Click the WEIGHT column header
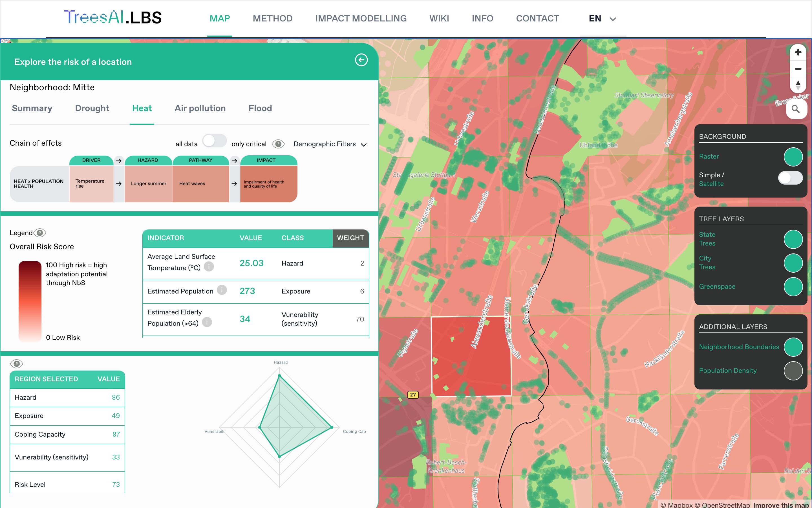Image resolution: width=812 pixels, height=508 pixels. point(350,238)
